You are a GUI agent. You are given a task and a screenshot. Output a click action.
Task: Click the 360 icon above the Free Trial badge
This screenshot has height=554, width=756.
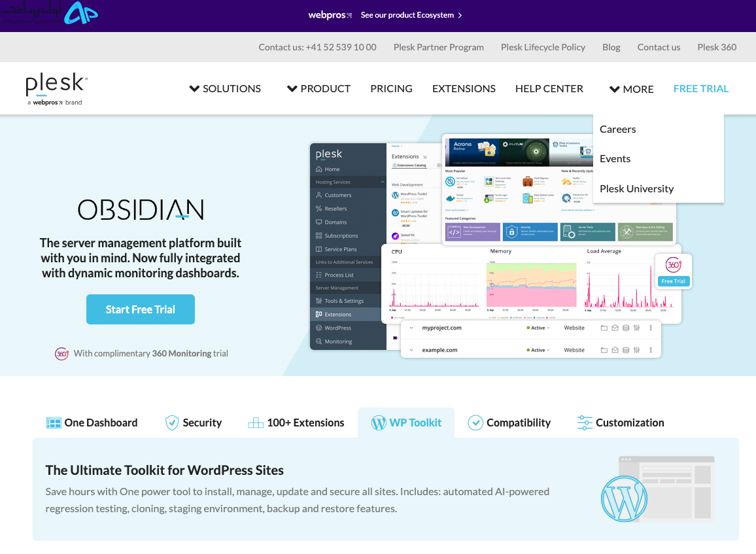tap(674, 265)
